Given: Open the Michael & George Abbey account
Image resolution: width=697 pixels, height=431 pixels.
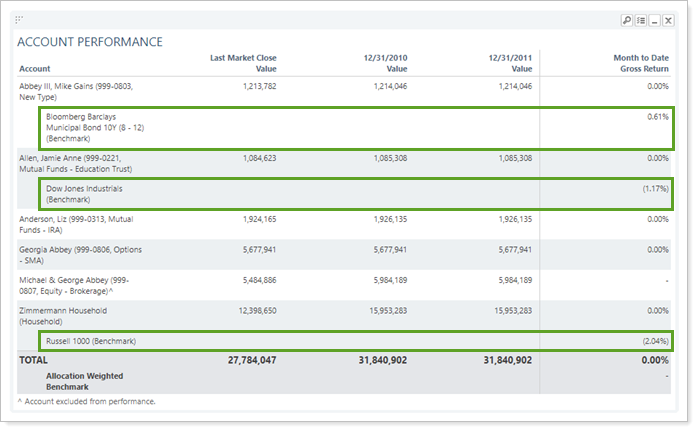Looking at the screenshot, I should [x=74, y=286].
